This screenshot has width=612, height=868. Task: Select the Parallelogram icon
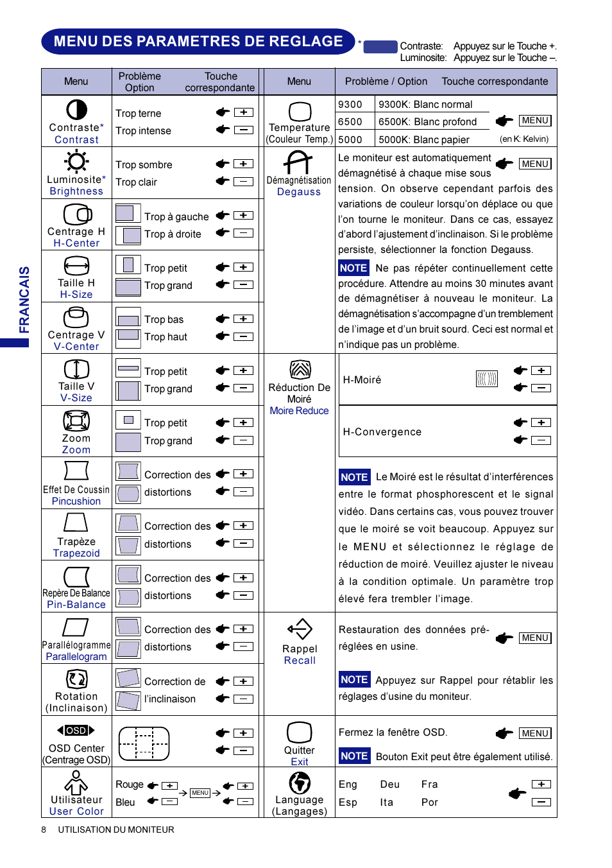tap(76, 627)
